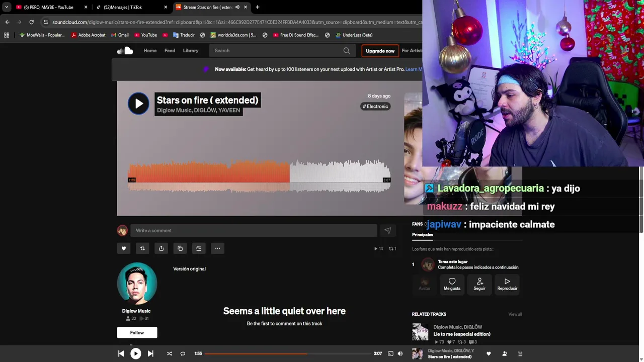Open the Home menu item
Screen dimensions: 644x362
[x=150, y=50]
